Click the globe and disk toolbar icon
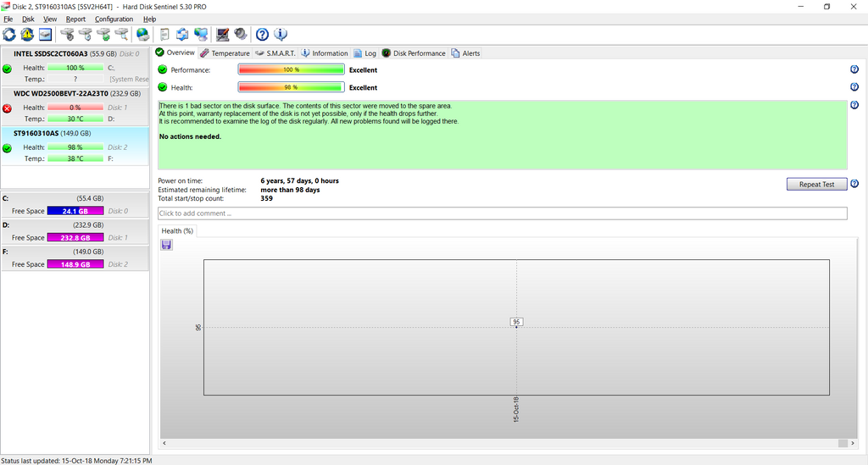The height and width of the screenshot is (465, 868). point(142,34)
